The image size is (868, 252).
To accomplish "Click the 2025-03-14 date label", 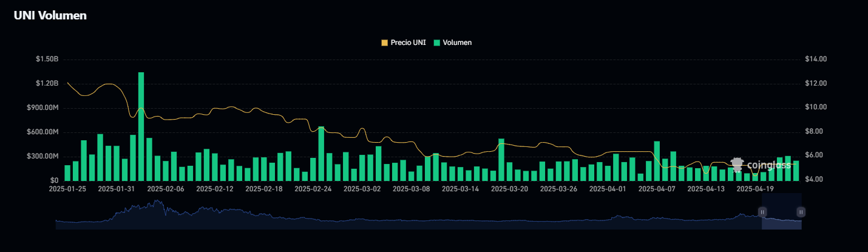I will pos(461,189).
